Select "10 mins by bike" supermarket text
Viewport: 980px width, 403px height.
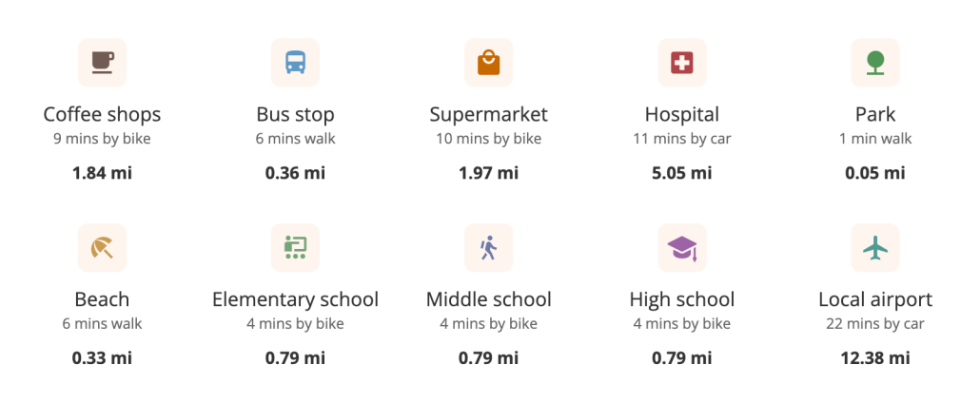coord(488,139)
